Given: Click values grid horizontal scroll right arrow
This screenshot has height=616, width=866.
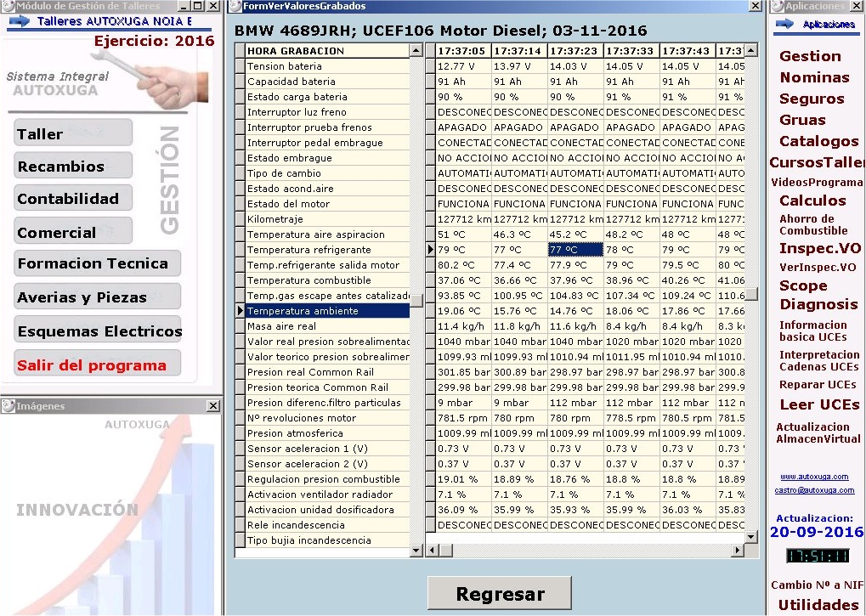Looking at the screenshot, I should 738,551.
